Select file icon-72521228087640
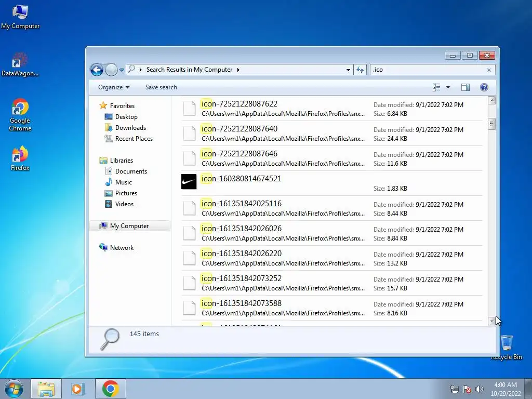The image size is (532, 399). (332, 134)
